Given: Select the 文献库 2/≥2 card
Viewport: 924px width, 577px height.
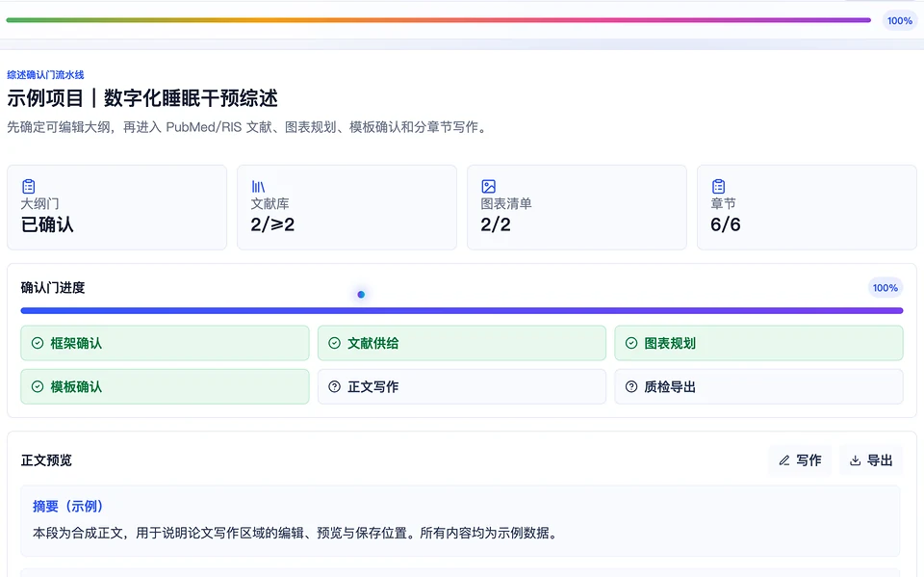Looking at the screenshot, I should (347, 208).
